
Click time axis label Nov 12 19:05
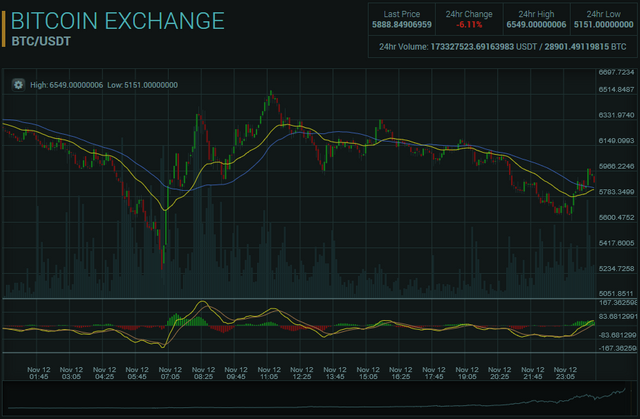467,373
